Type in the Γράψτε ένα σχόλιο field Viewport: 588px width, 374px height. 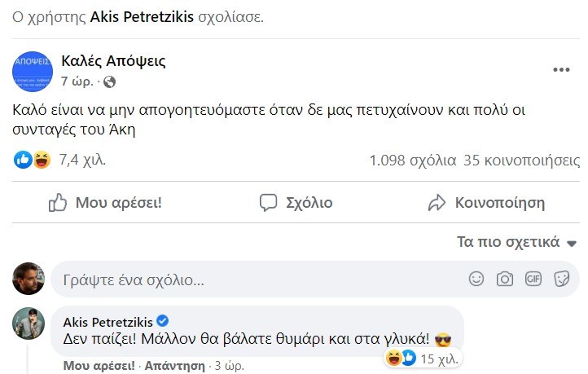coord(244,279)
